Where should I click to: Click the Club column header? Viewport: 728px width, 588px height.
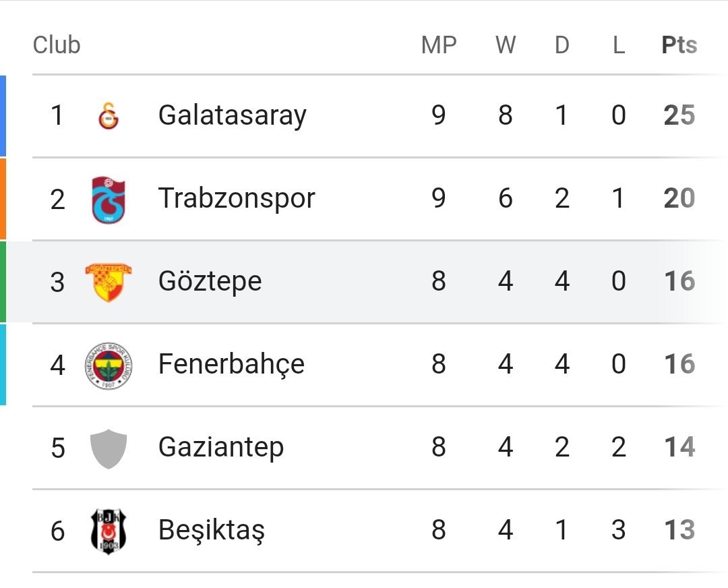point(57,45)
